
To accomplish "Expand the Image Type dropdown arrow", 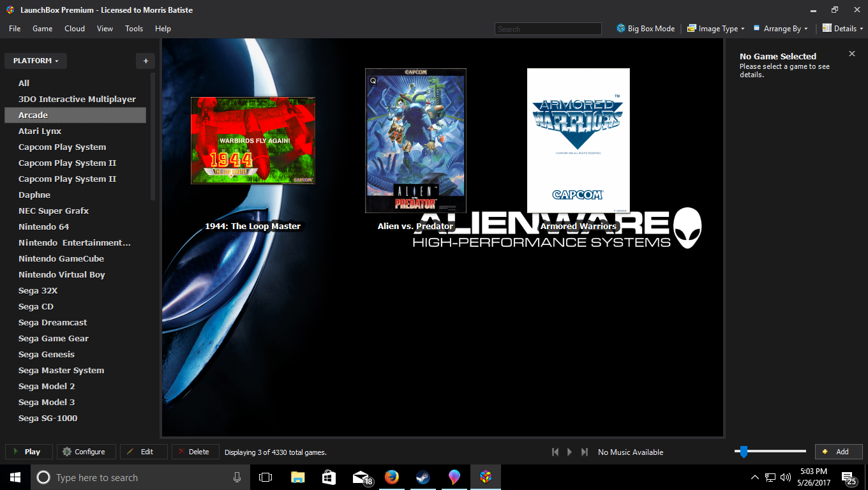I will [743, 29].
